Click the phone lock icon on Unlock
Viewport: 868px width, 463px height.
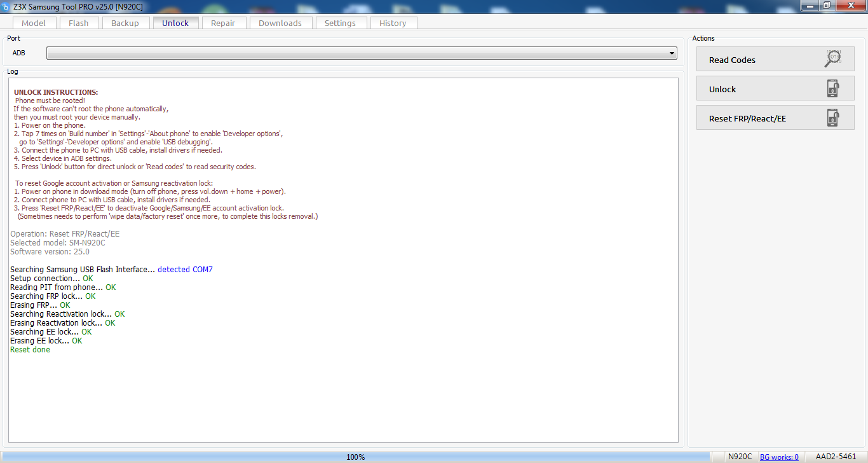pyautogui.click(x=833, y=88)
